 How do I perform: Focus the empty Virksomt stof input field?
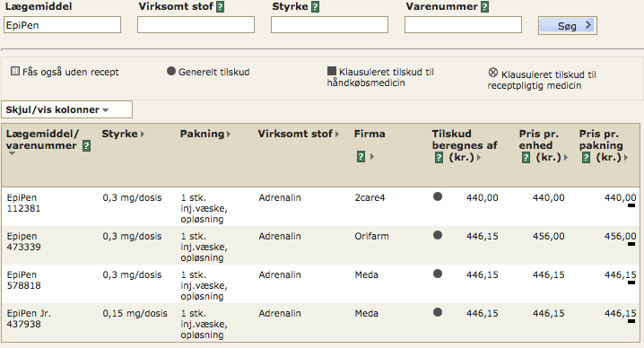[x=196, y=24]
